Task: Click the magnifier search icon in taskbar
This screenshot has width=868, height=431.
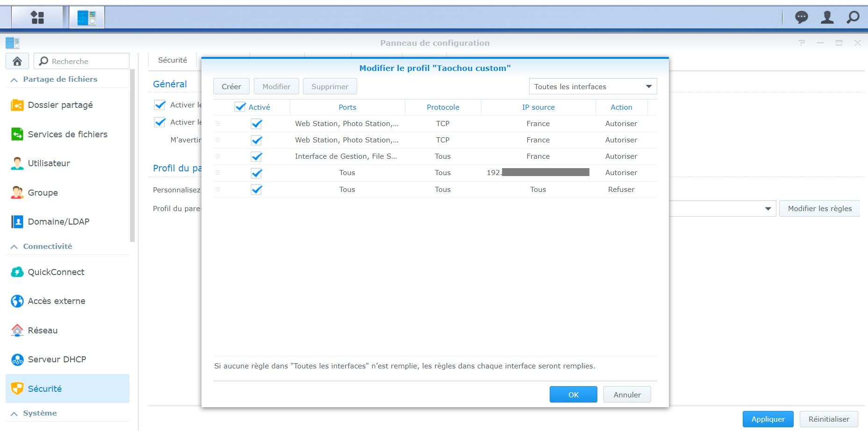Action: click(x=853, y=18)
